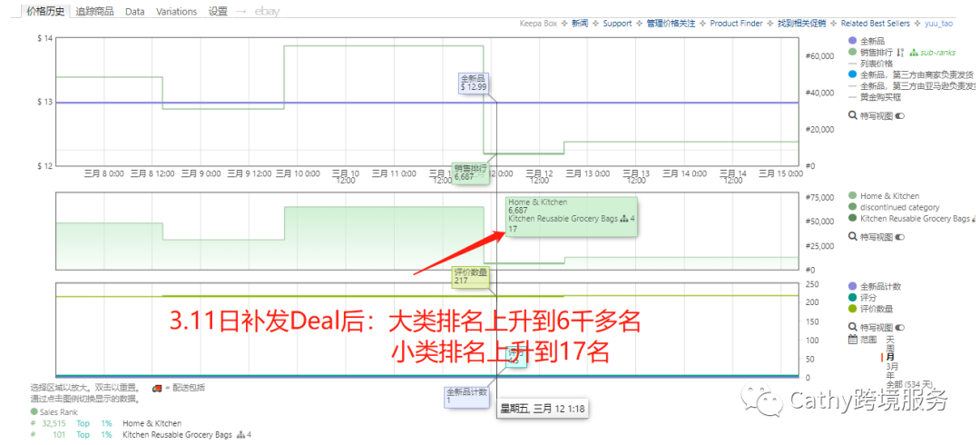Screen dimensions: 980x445
Task: Click the delivery truck icon before 配送包括
Action: [158, 387]
